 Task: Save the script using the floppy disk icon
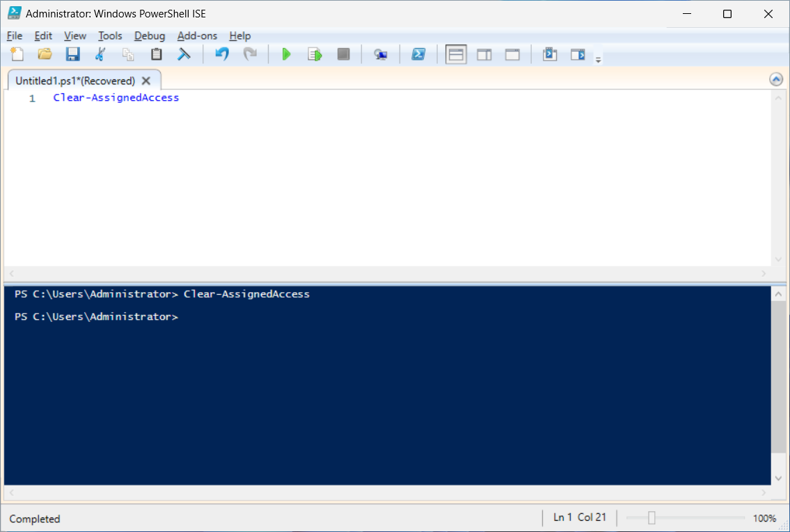[x=73, y=54]
